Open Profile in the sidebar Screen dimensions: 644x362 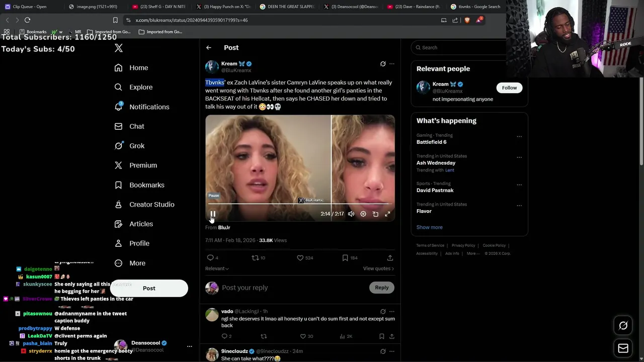point(132,243)
